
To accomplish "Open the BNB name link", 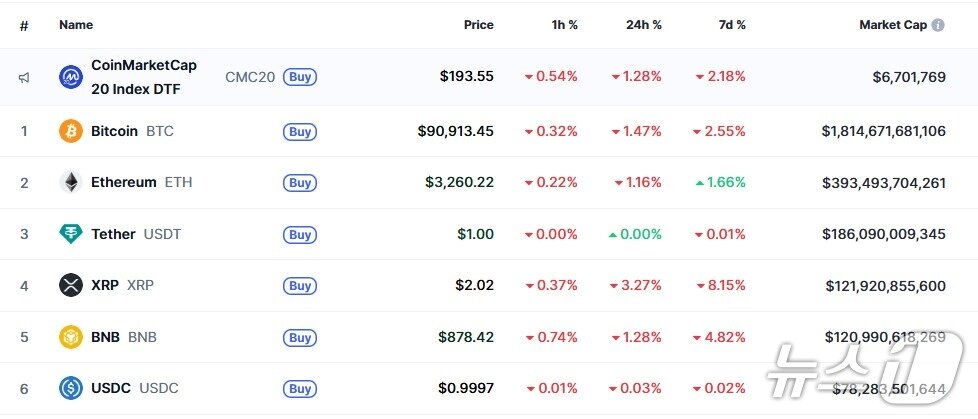I will point(106,337).
